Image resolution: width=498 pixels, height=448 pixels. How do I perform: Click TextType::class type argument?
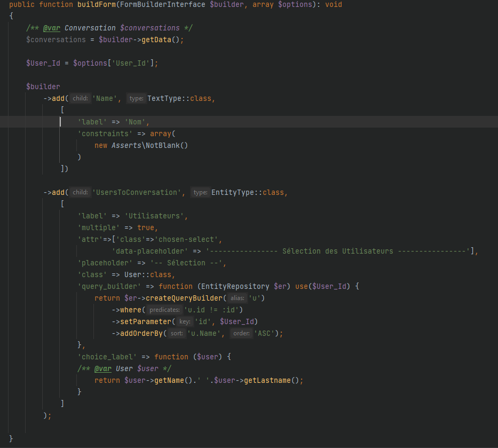point(179,98)
